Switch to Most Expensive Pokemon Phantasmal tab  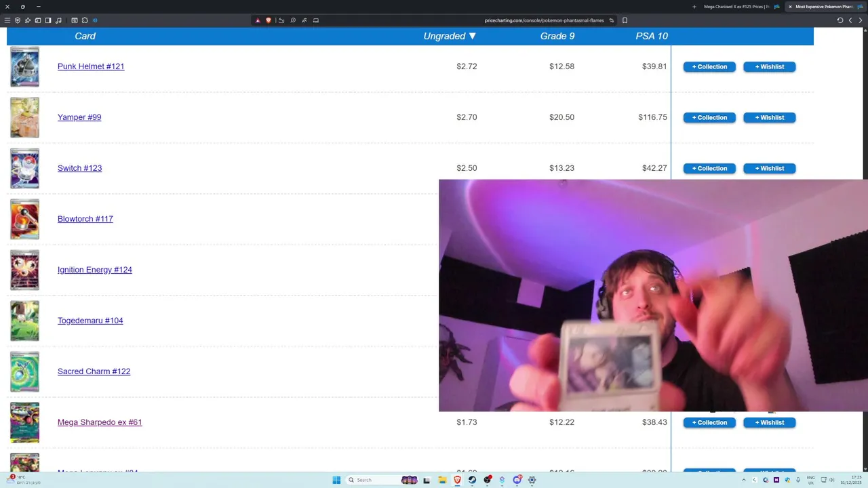pyautogui.click(x=826, y=7)
